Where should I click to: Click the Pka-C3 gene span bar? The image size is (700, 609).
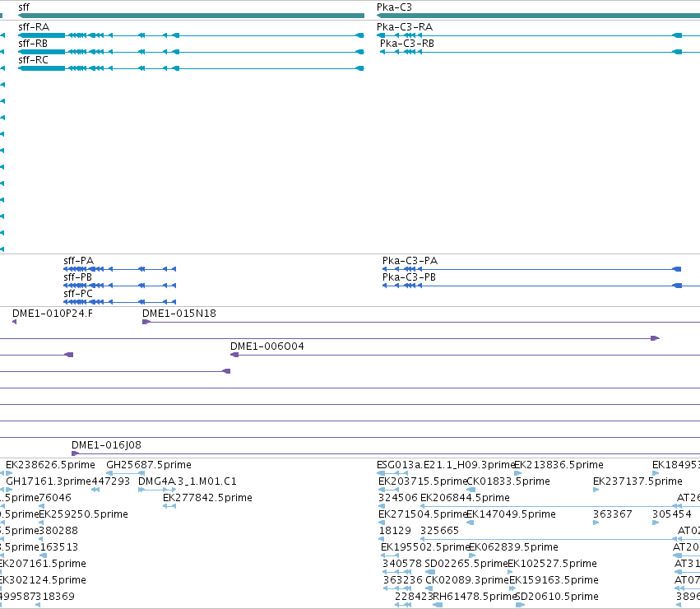tap(539, 16)
